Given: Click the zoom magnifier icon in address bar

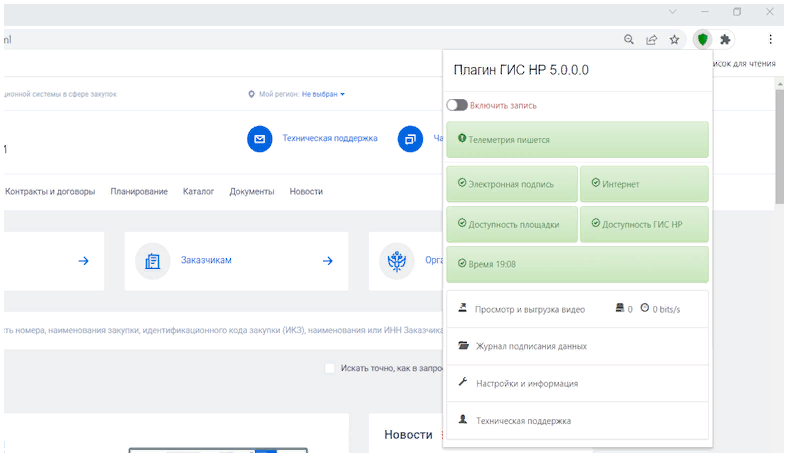Looking at the screenshot, I should tap(629, 40).
